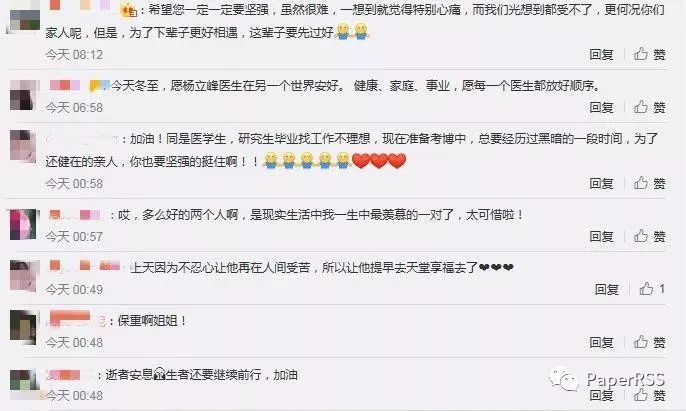Like the 冬至 comment from 06:58
This screenshot has height=411, width=686.
click(650, 107)
